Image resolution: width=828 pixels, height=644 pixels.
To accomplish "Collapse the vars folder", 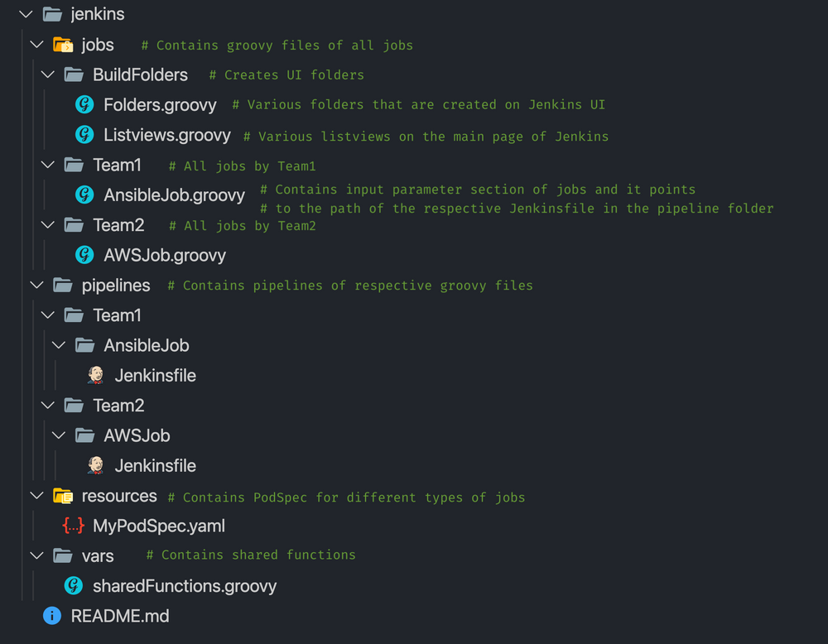I will 36,555.
